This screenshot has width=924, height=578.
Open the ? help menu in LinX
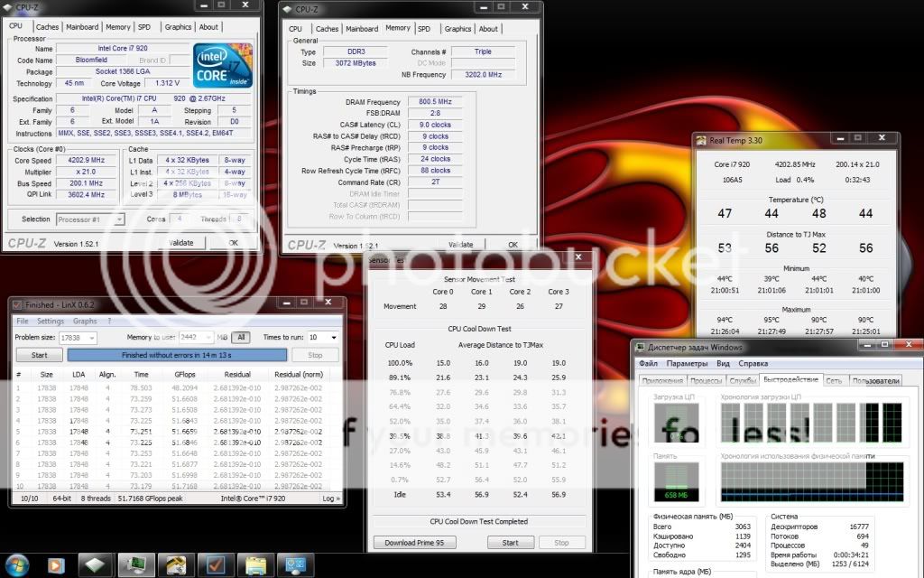click(x=109, y=322)
